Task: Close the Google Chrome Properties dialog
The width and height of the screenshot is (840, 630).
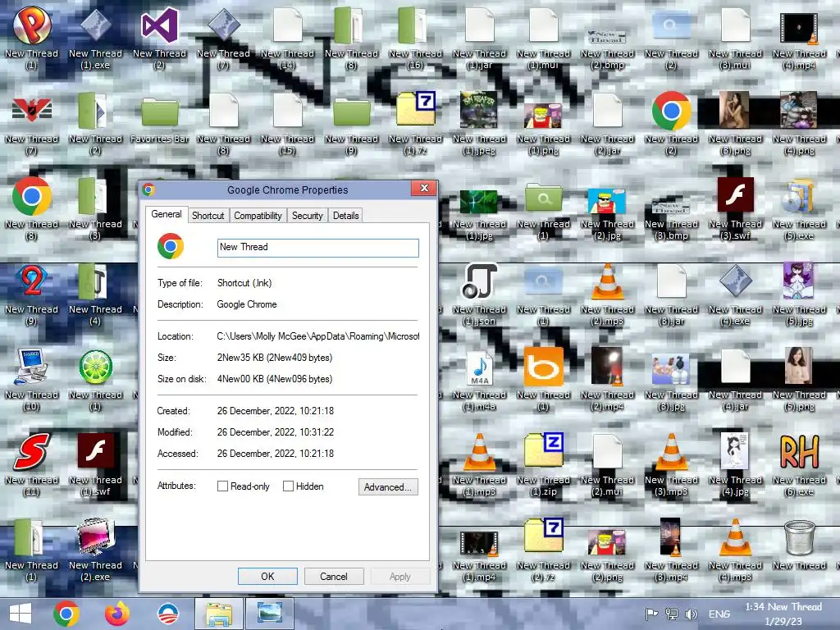Action: [424, 188]
